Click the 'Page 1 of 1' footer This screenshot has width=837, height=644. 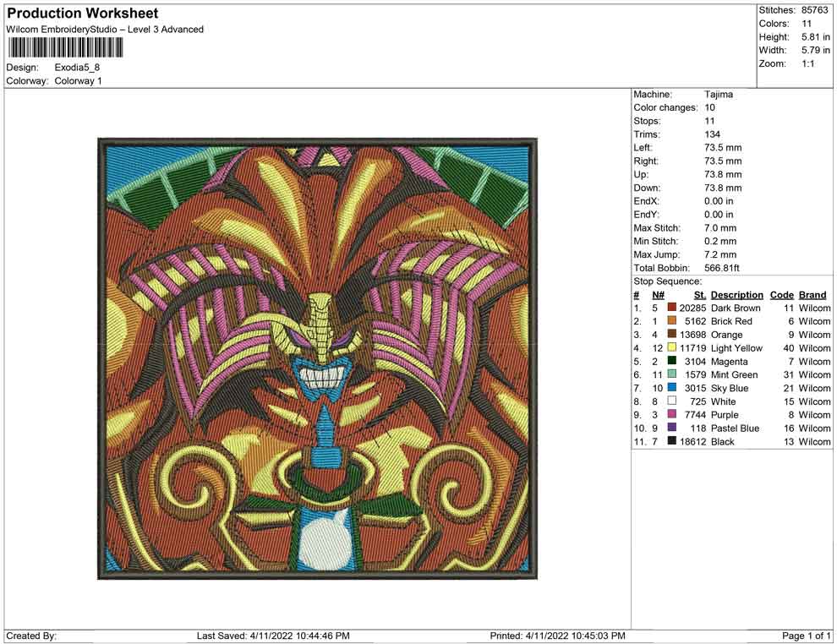coord(806,636)
